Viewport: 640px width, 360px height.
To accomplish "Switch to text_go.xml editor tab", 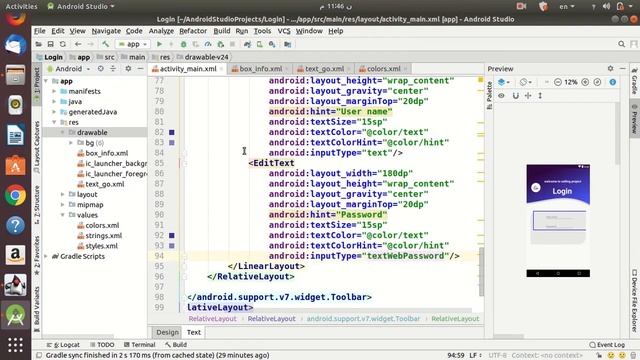I will click(324, 69).
